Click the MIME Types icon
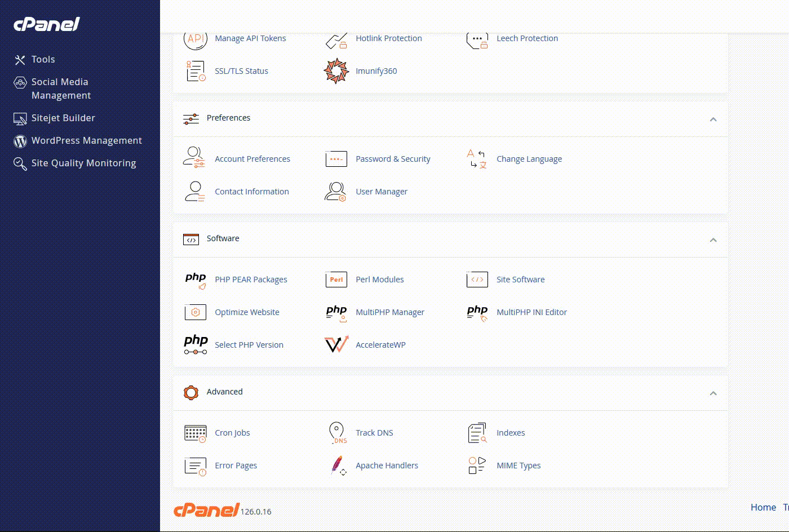 pyautogui.click(x=477, y=466)
